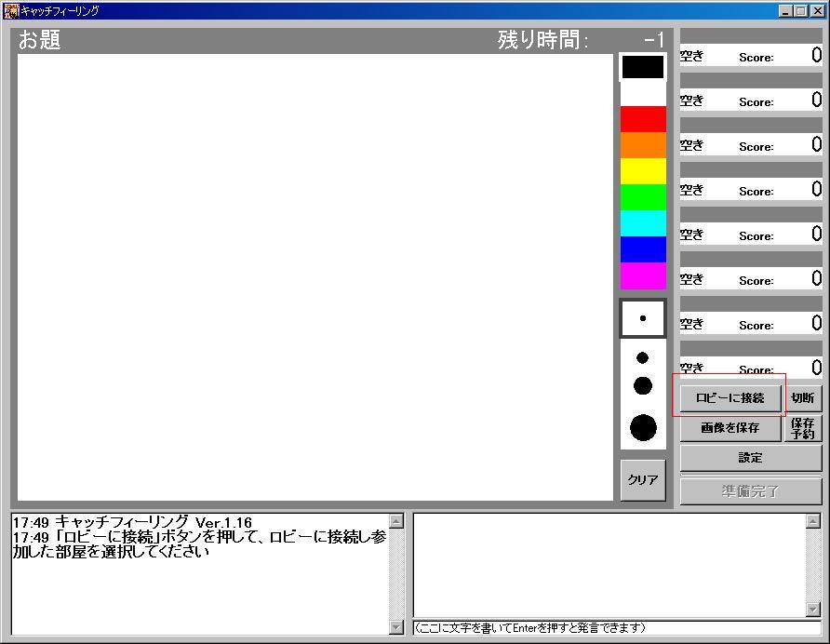Click the ロビーに接続 button
This screenshot has height=644, width=830.
click(x=730, y=397)
